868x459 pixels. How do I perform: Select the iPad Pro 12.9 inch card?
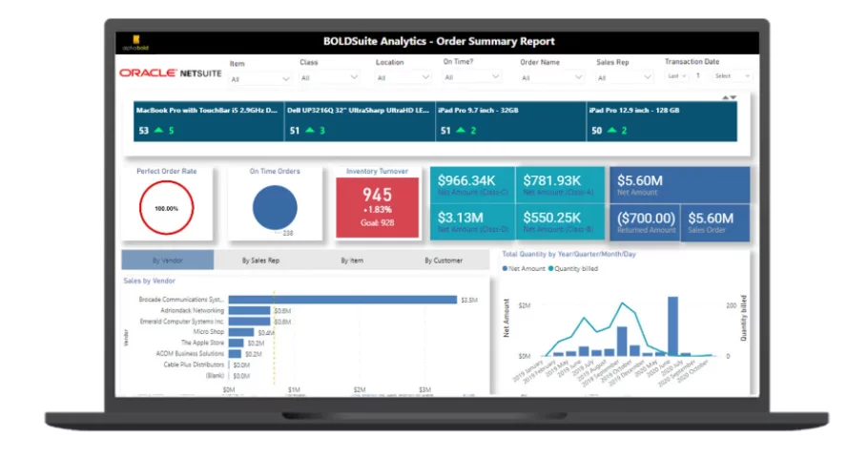pyautogui.click(x=662, y=121)
